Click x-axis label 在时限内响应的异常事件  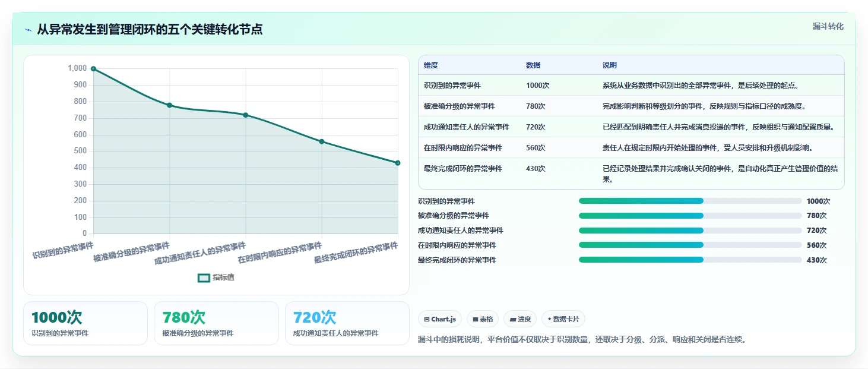click(280, 253)
